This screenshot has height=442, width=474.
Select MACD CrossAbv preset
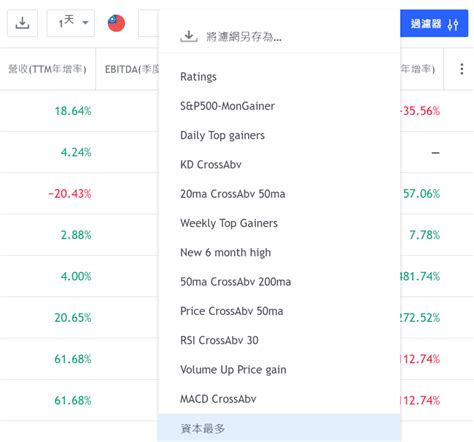pos(279,399)
